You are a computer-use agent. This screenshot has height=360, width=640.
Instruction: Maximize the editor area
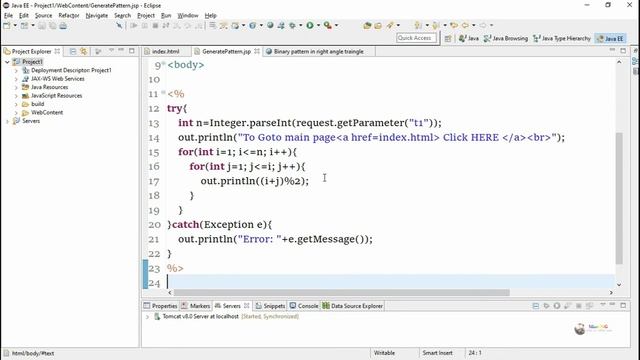623,51
